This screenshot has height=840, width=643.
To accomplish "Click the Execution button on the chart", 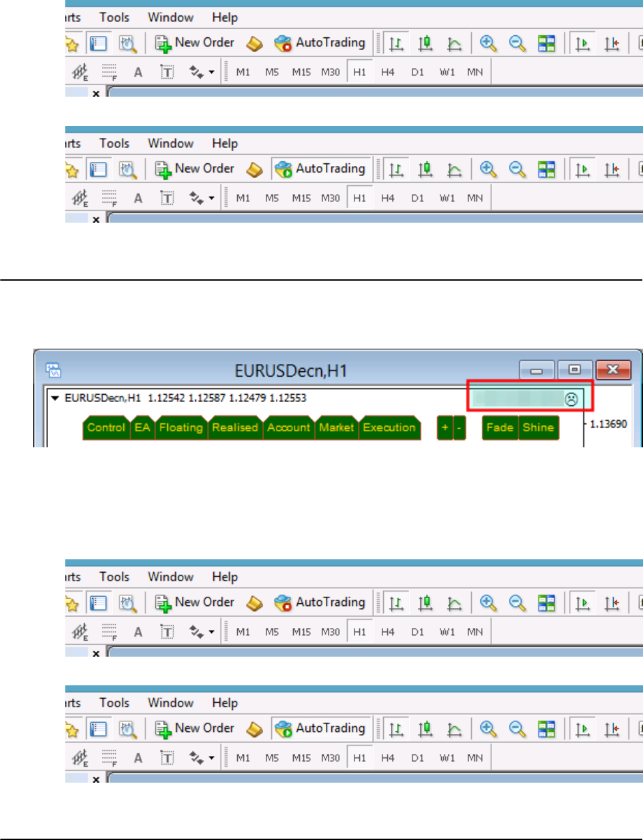I will (x=390, y=428).
